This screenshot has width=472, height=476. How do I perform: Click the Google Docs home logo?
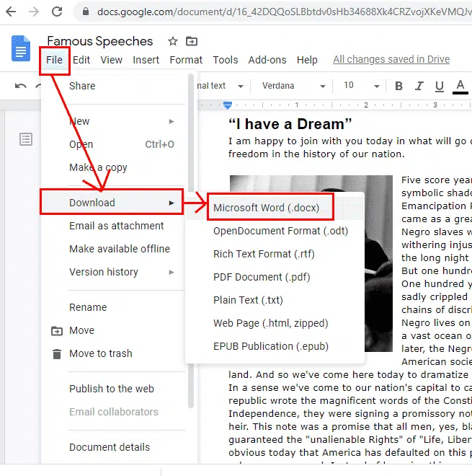click(x=20, y=49)
